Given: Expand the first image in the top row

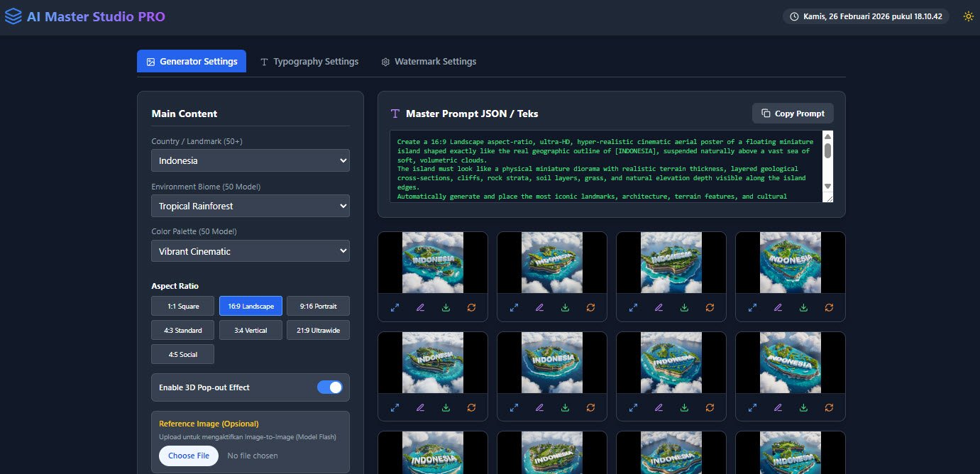Looking at the screenshot, I should coord(395,307).
